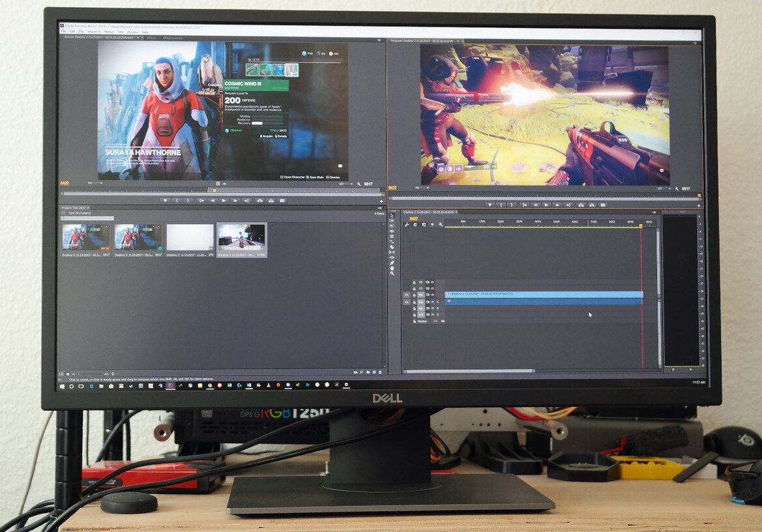The width and height of the screenshot is (762, 532).
Task: Open Source monitor zoom level dropdown
Action: pyautogui.click(x=95, y=183)
